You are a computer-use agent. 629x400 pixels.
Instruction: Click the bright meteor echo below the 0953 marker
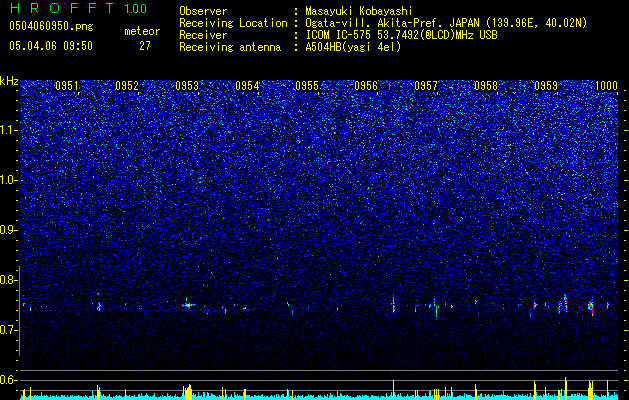click(x=187, y=305)
